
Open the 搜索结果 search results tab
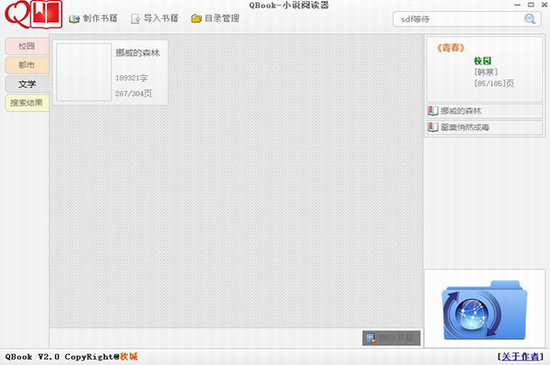click(27, 103)
